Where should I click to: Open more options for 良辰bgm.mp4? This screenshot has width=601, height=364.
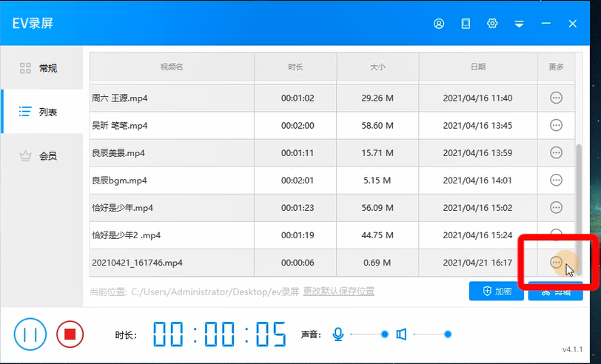(x=556, y=180)
